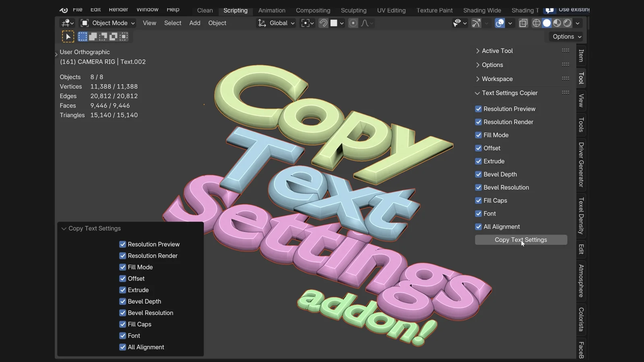Open the Options popover button

567,37
